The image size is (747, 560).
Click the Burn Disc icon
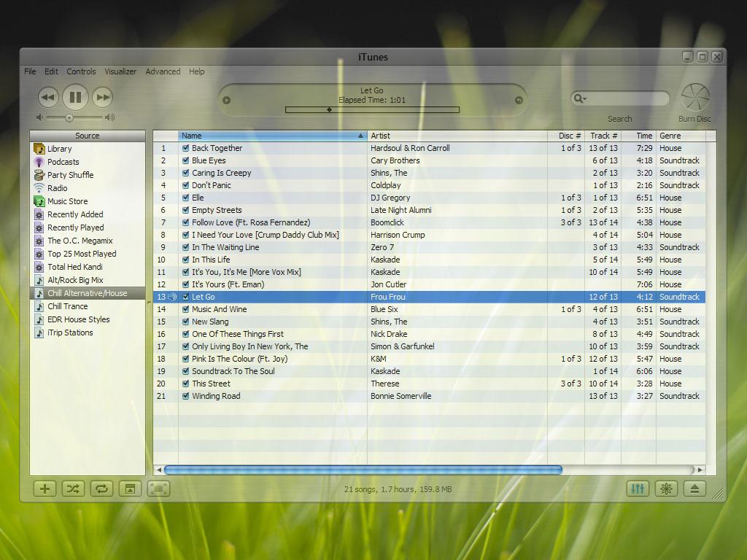694,98
